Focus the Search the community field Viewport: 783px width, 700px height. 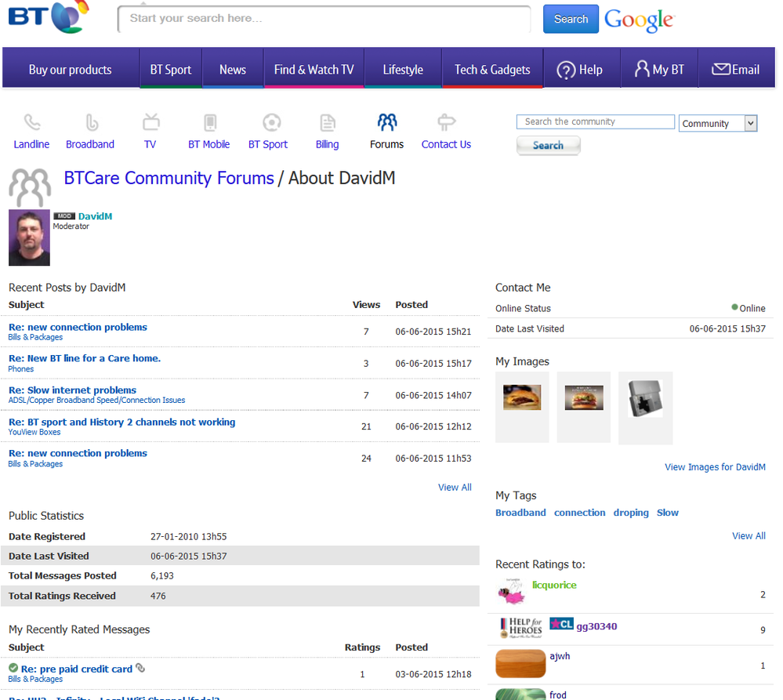[595, 122]
